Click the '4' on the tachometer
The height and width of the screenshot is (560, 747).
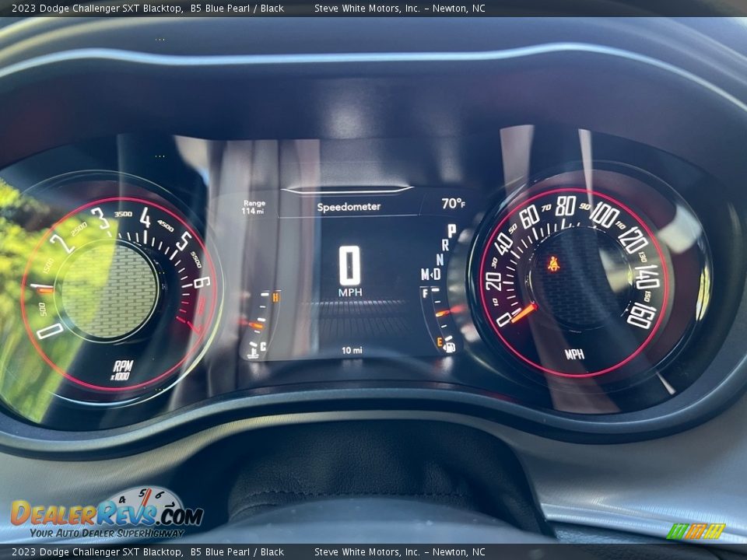(145, 218)
